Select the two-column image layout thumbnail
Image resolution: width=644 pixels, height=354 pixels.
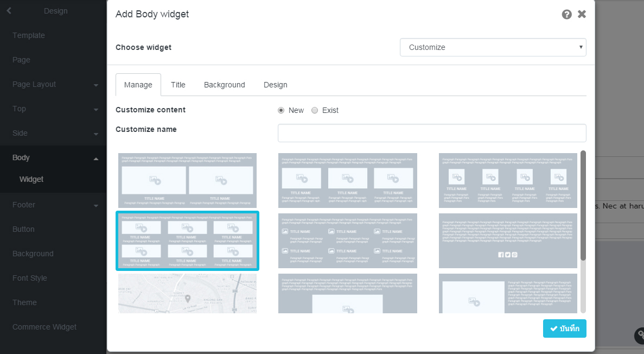[187, 180]
